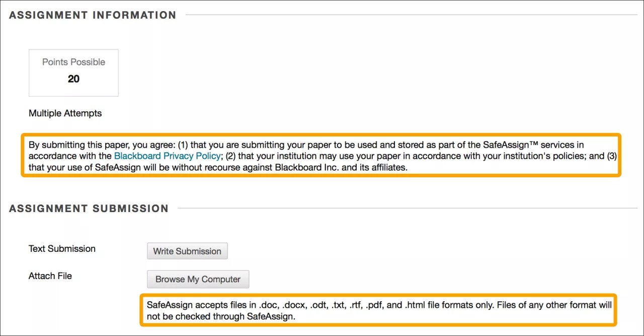Select the ASSIGNMENT SUBMISSION heading
Screen dimensions: 644x336
[x=88, y=208]
